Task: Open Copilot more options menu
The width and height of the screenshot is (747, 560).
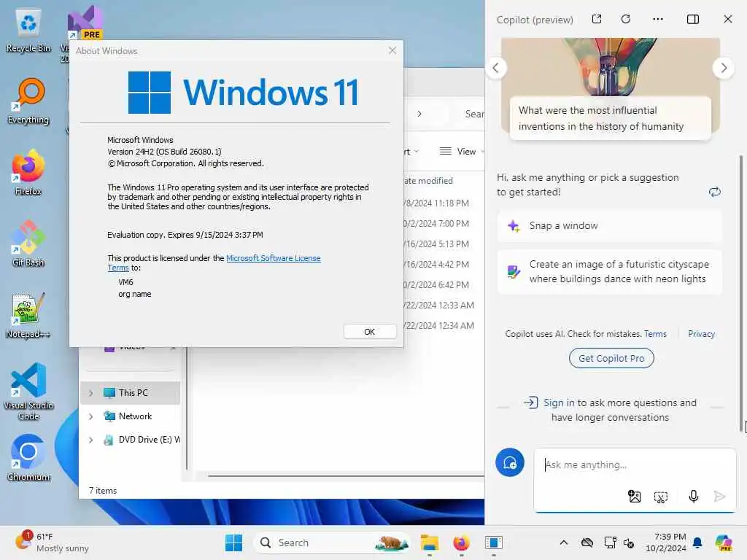Action: click(x=658, y=19)
